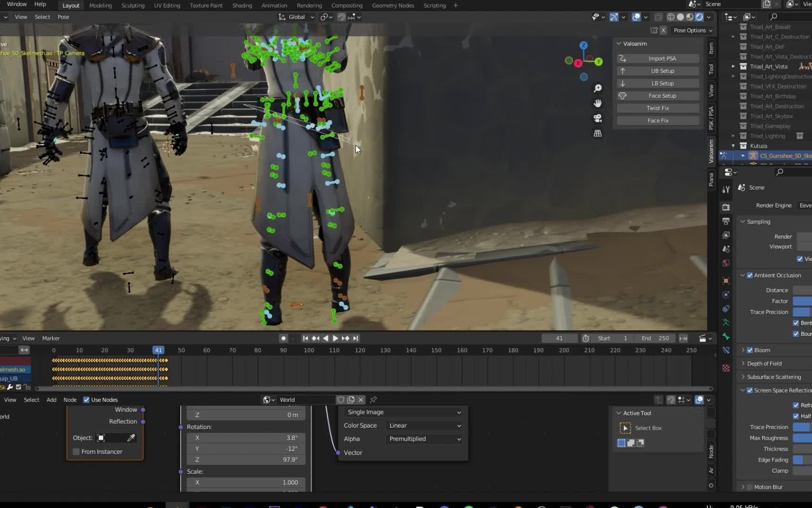Open the World properties tab icon
This screenshot has width=812, height=508.
[726, 263]
